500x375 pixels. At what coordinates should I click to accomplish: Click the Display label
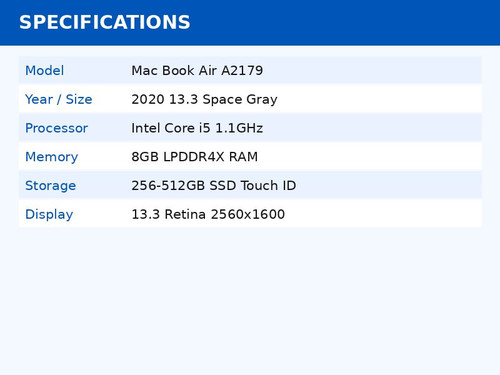(x=49, y=214)
